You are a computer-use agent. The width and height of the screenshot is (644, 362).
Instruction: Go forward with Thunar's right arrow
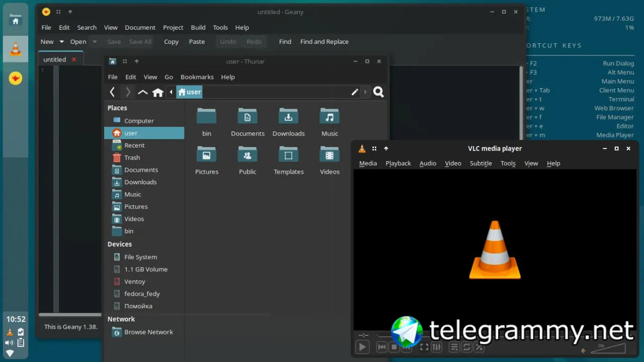point(128,92)
